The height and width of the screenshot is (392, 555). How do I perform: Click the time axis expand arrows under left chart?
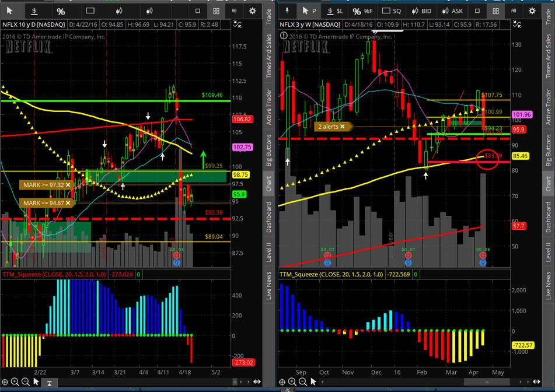(257, 381)
